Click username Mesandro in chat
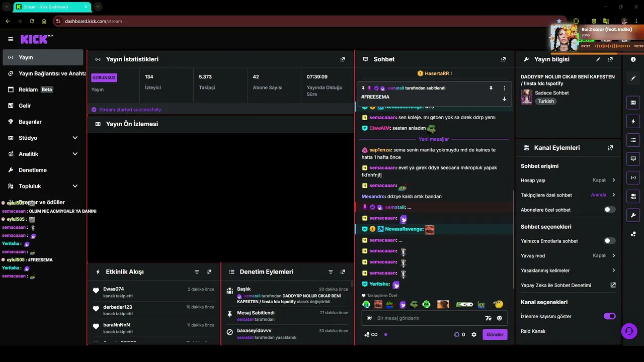The image size is (644, 362). (x=374, y=197)
